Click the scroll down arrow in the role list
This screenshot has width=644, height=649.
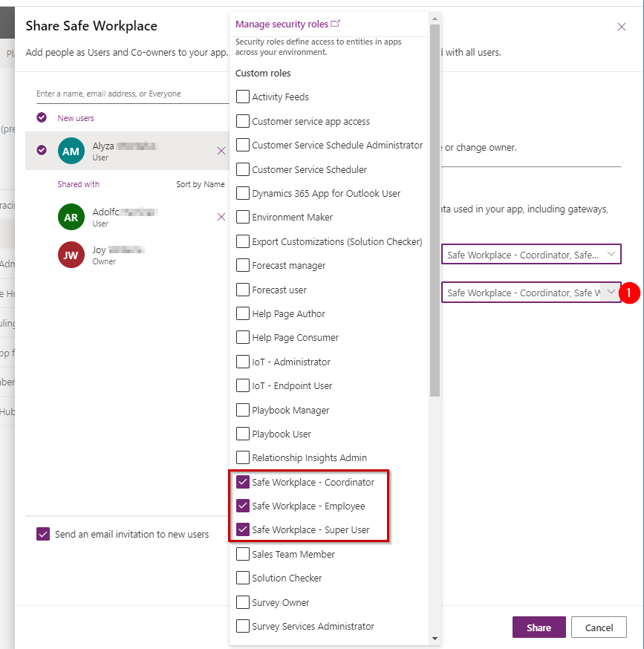(x=435, y=639)
